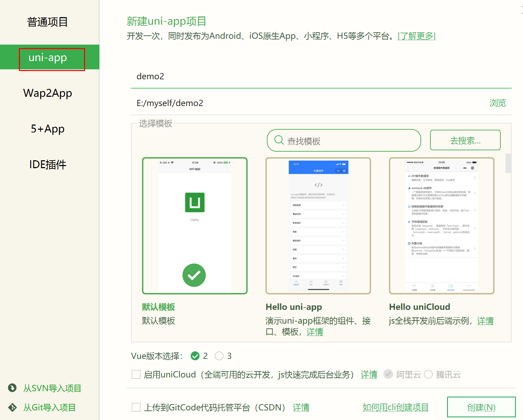Viewport: 523px width, 420px height.
Task: Click the 创建(N) button
Action: pyautogui.click(x=482, y=407)
